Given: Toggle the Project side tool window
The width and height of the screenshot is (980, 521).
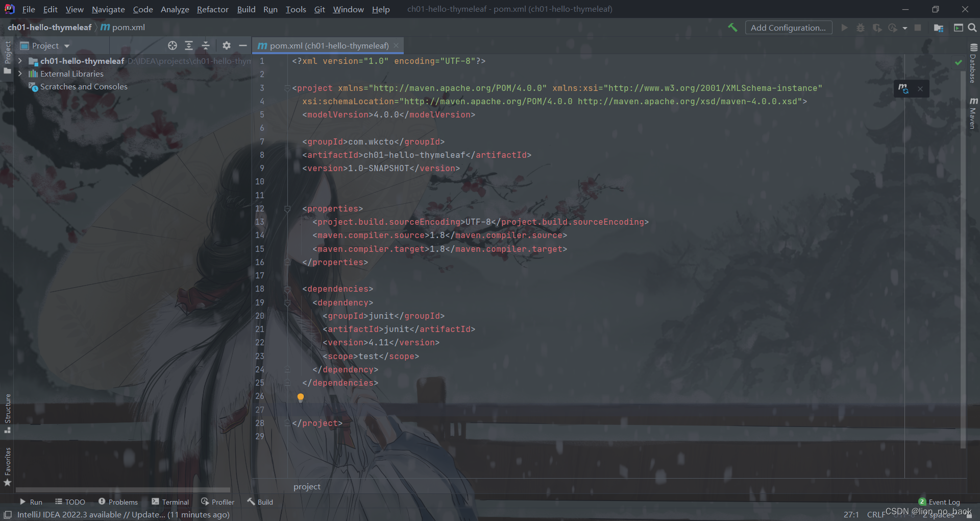Looking at the screenshot, I should [x=7, y=57].
